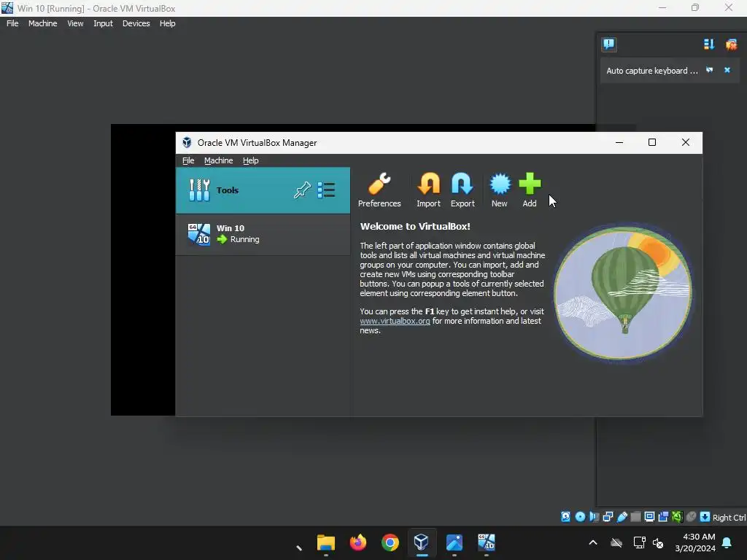Image resolution: width=747 pixels, height=560 pixels.
Task: Switch to VirtualBox Manager taskbar icon
Action: pyautogui.click(x=422, y=542)
